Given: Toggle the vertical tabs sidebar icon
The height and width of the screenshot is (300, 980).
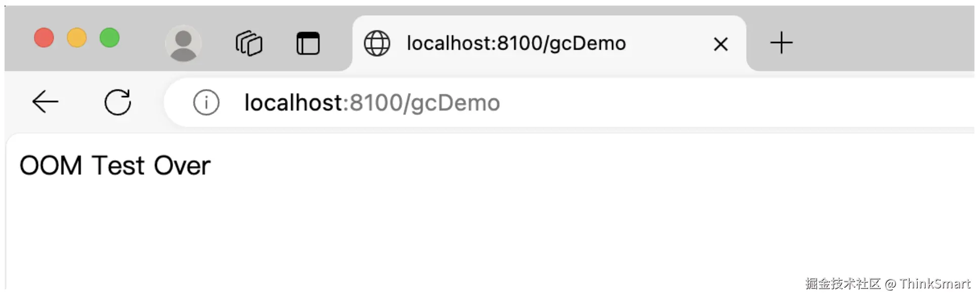Looking at the screenshot, I should tap(308, 43).
